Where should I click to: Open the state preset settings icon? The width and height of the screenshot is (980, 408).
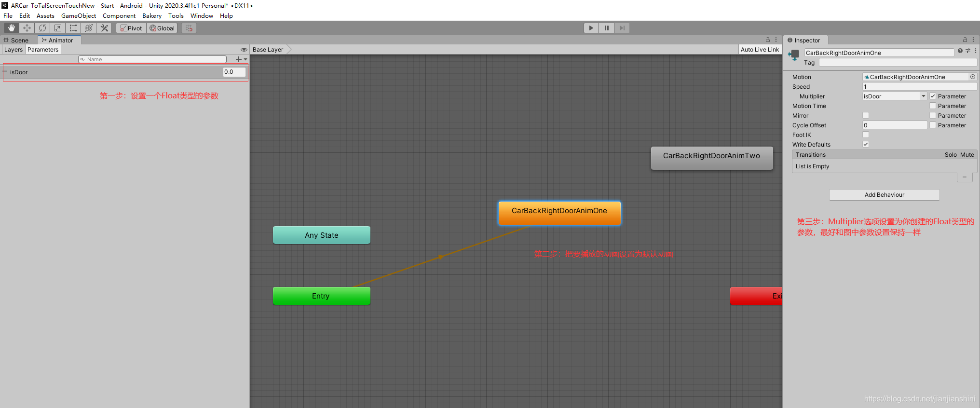point(968,50)
